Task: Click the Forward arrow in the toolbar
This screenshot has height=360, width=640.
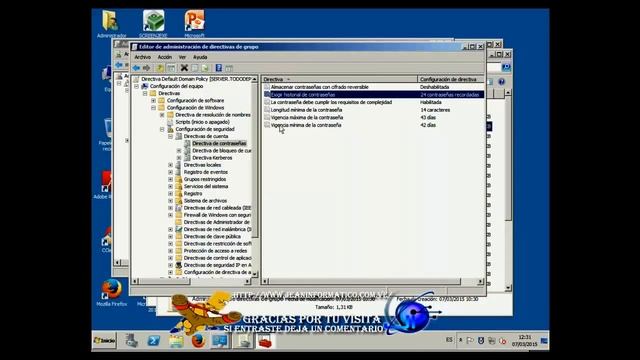Action: click(147, 68)
